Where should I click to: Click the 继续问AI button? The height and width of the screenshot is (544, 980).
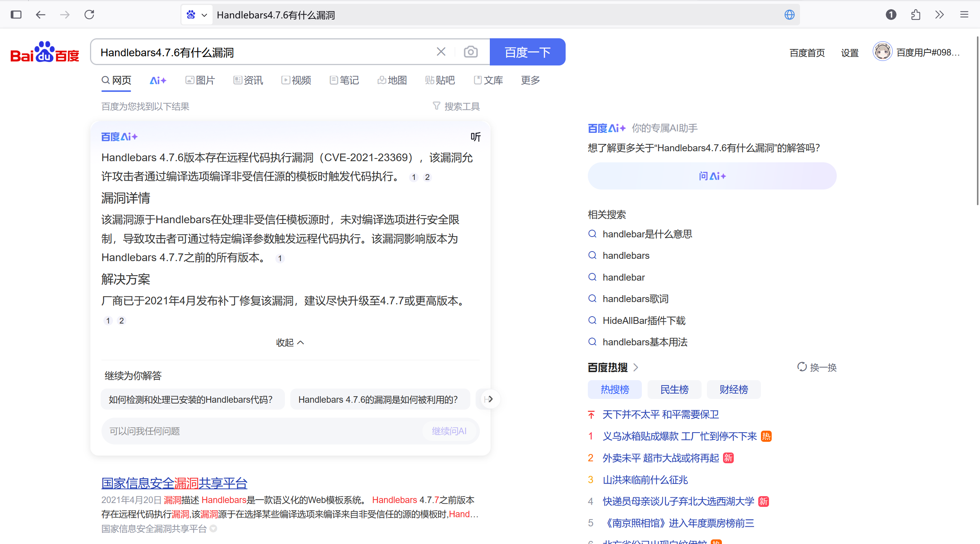449,431
